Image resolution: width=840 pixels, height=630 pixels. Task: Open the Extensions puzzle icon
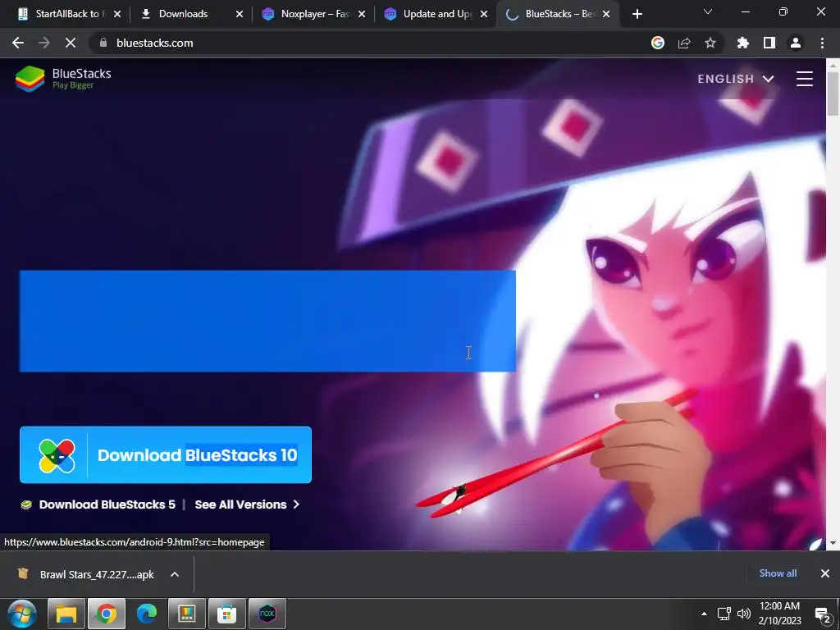[x=743, y=43]
